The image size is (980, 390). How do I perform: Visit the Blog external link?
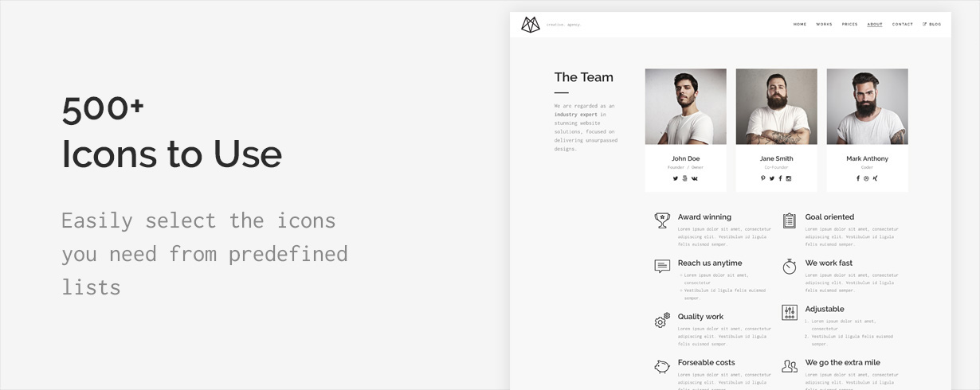[932, 25]
